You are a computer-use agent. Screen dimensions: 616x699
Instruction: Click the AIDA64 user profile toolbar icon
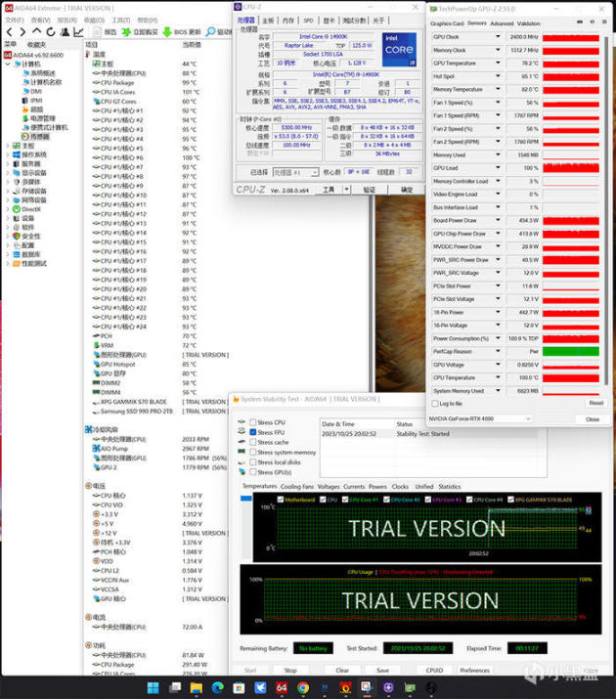(65, 31)
